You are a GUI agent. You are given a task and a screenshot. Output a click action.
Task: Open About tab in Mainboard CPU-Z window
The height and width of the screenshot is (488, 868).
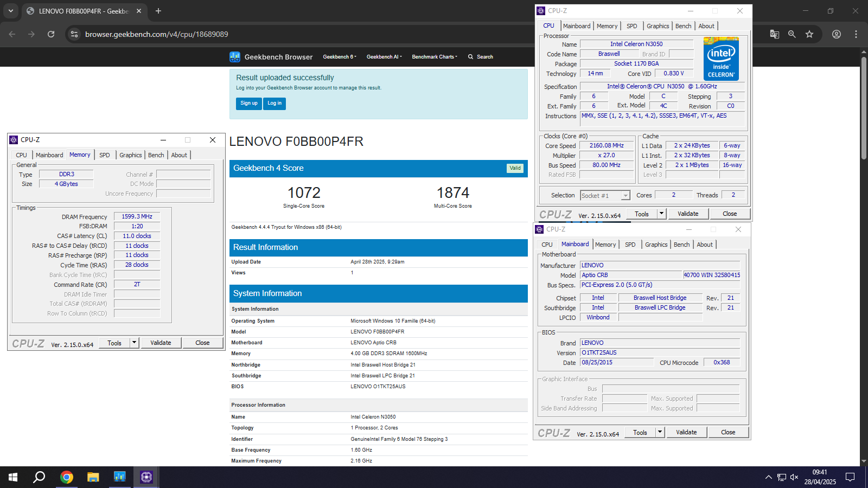705,245
